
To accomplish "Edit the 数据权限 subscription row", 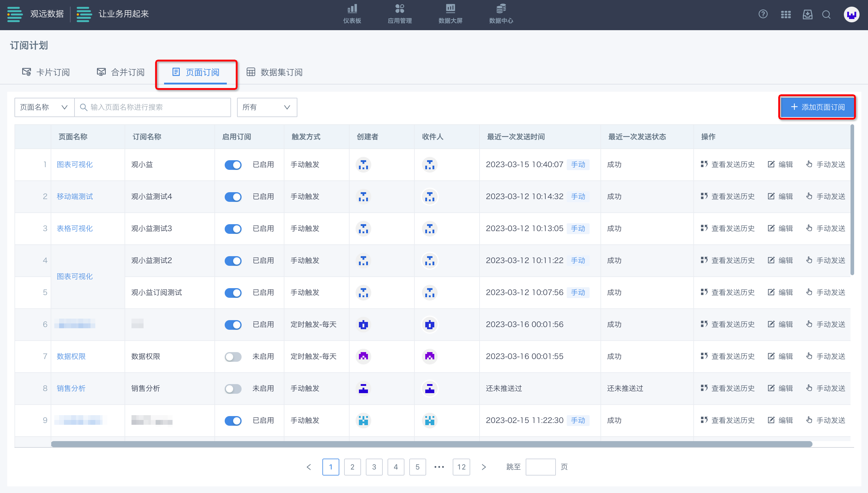I will pyautogui.click(x=780, y=356).
